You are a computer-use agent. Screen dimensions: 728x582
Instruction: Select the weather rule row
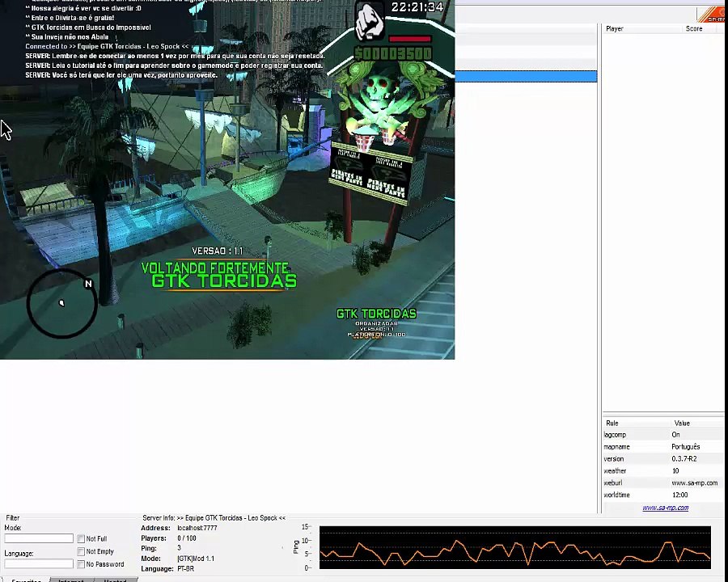(x=663, y=471)
